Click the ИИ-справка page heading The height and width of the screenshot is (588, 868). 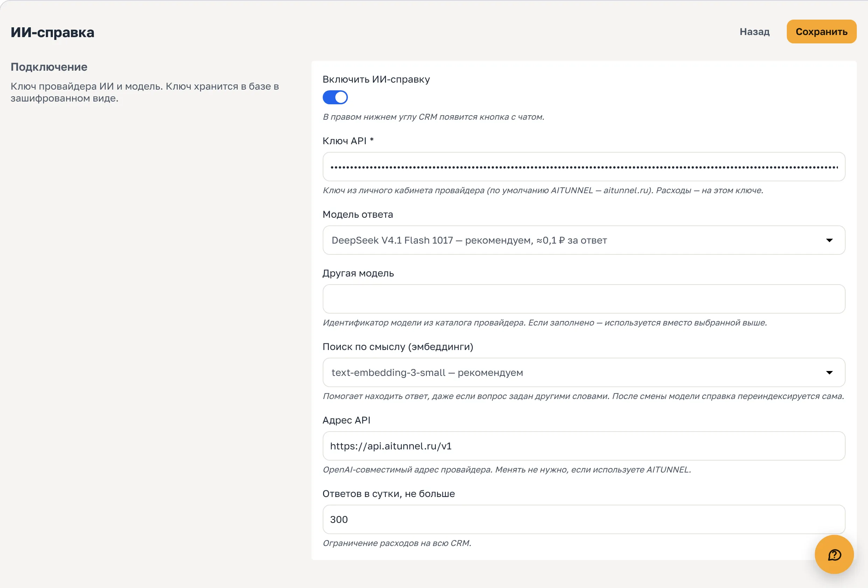click(52, 33)
